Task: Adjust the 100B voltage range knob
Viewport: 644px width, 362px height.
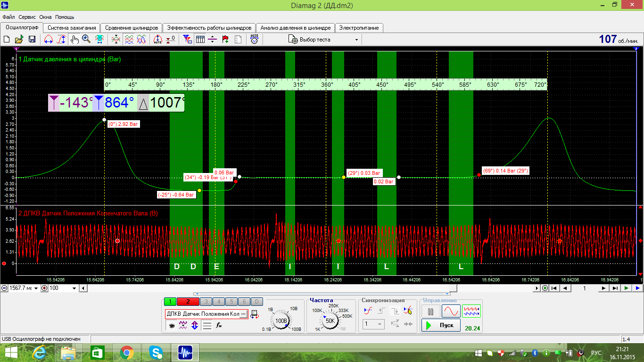Action: [x=281, y=321]
